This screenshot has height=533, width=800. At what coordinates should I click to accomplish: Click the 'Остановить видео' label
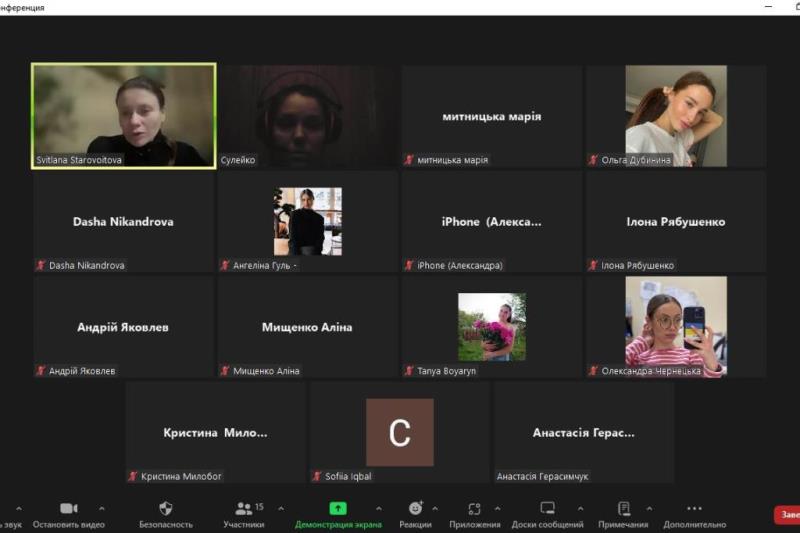click(x=68, y=524)
